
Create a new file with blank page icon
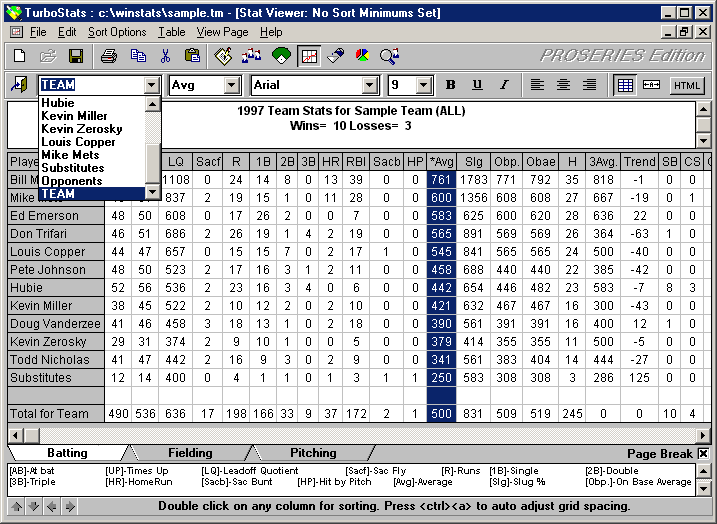tap(20, 56)
